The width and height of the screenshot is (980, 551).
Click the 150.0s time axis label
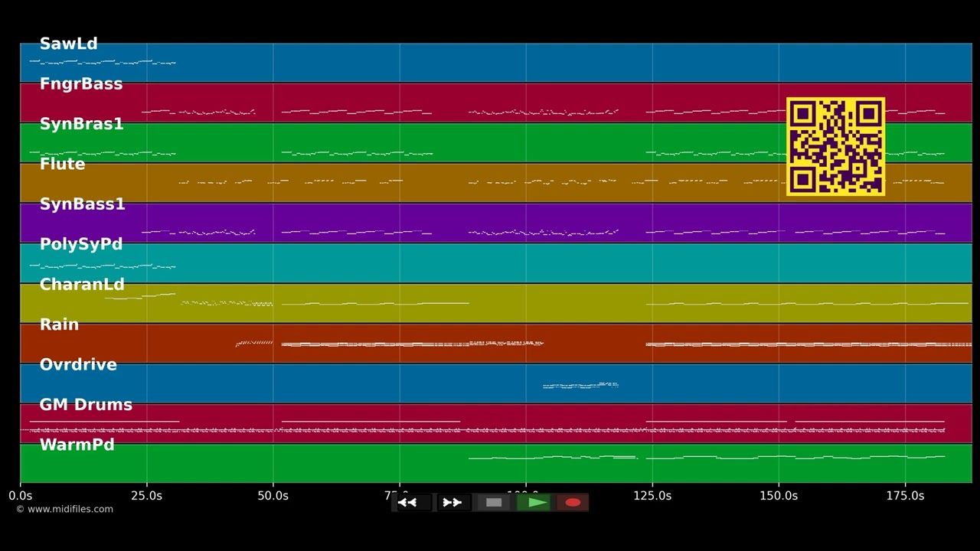pyautogui.click(x=779, y=496)
